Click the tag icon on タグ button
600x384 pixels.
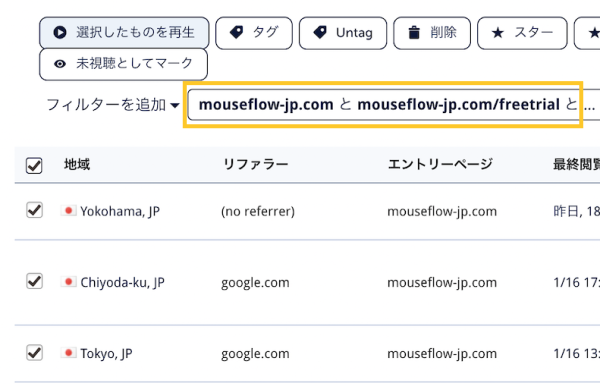[x=236, y=33]
